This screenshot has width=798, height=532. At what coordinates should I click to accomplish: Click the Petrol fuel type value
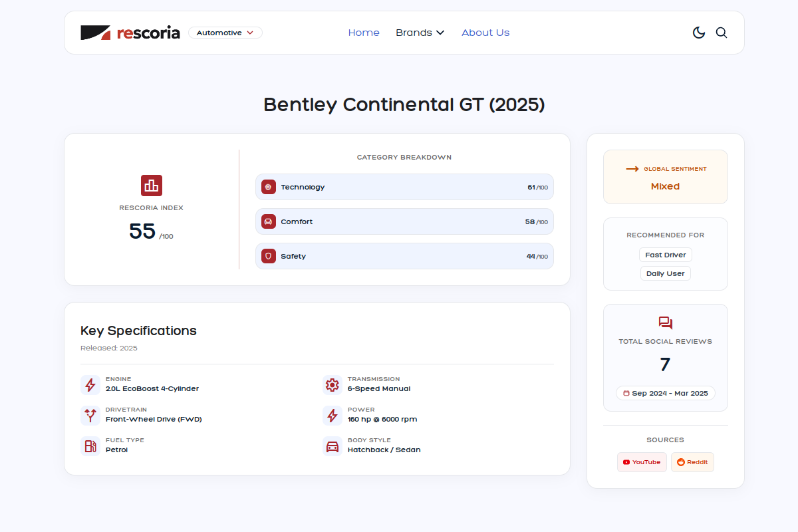click(x=116, y=450)
